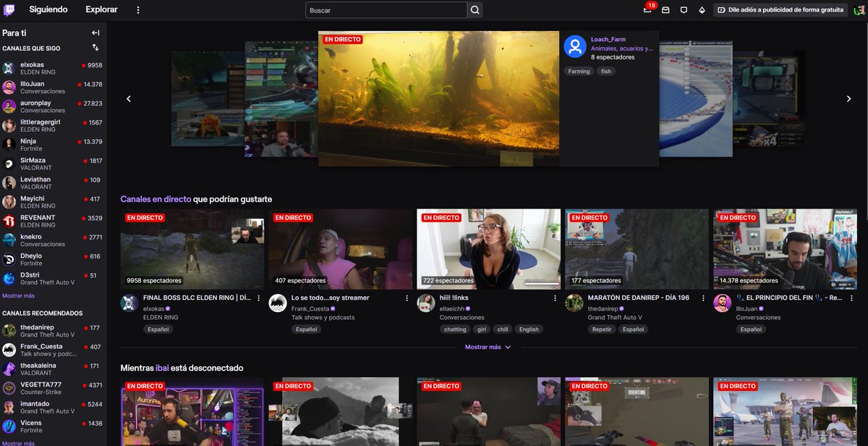The width and height of the screenshot is (868, 446).
Task: Open the inbox mail icon
Action: 665,10
